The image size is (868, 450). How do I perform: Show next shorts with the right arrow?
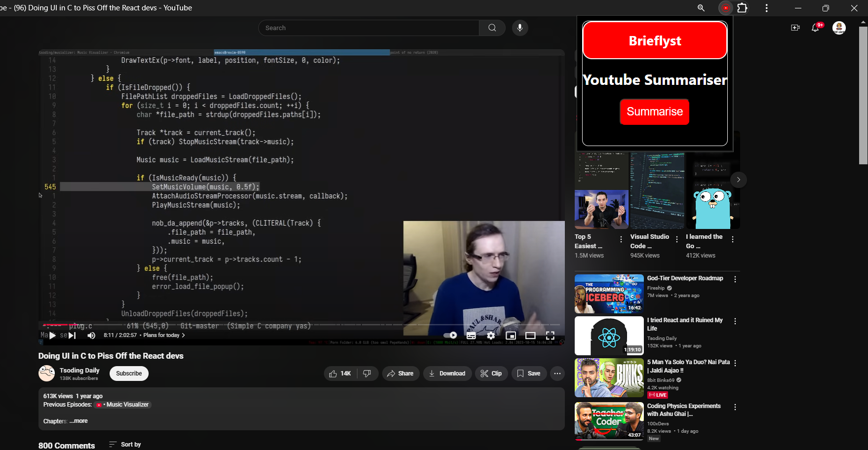point(738,180)
